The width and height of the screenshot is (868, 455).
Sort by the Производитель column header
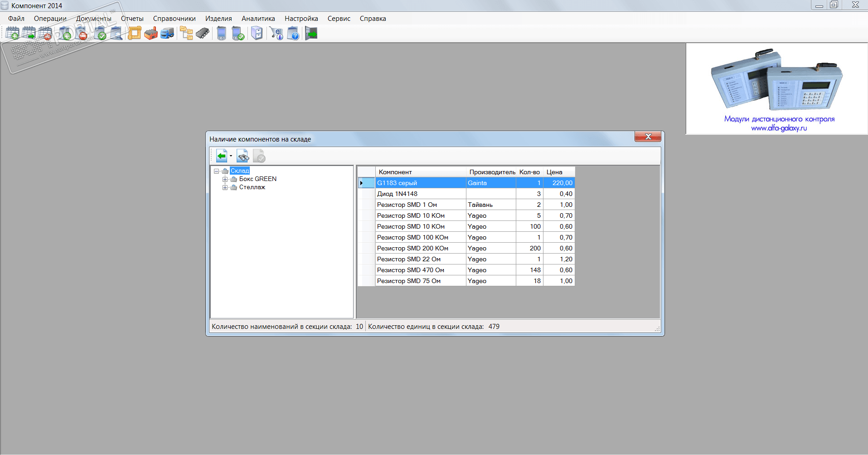tap(491, 172)
